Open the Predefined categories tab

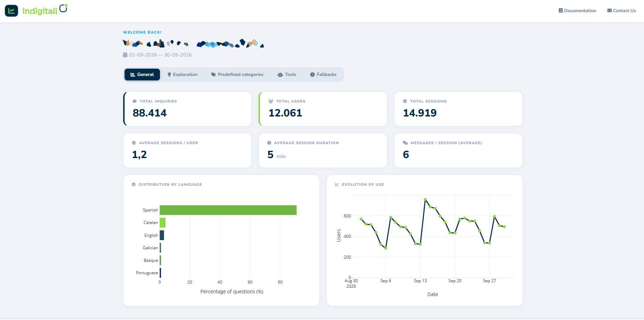[x=237, y=75]
